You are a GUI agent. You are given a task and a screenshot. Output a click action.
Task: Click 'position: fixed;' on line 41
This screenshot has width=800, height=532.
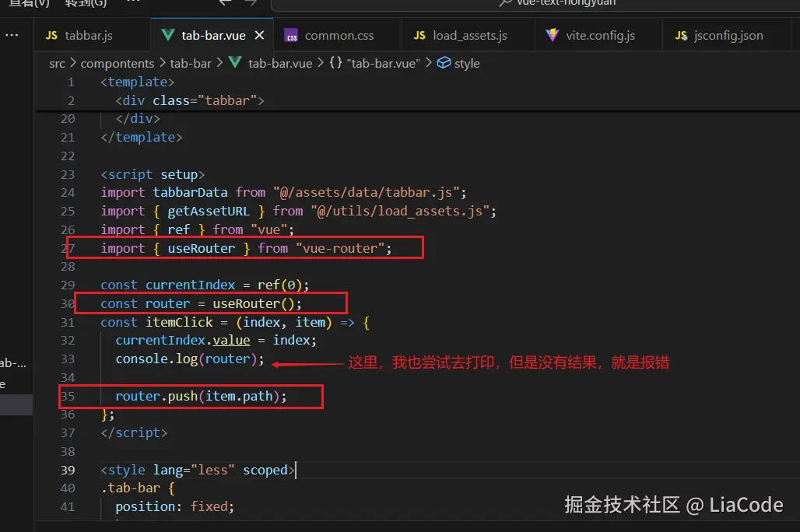174,506
